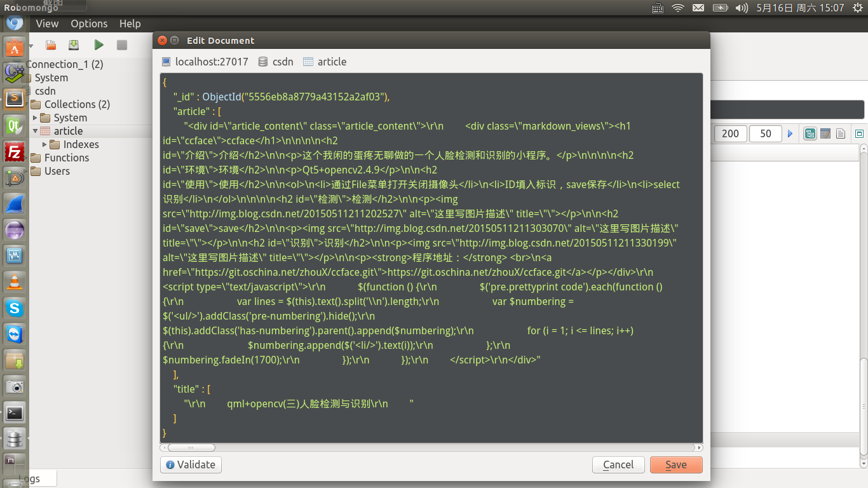
Task: Open VLC media player cone icon
Action: click(14, 281)
